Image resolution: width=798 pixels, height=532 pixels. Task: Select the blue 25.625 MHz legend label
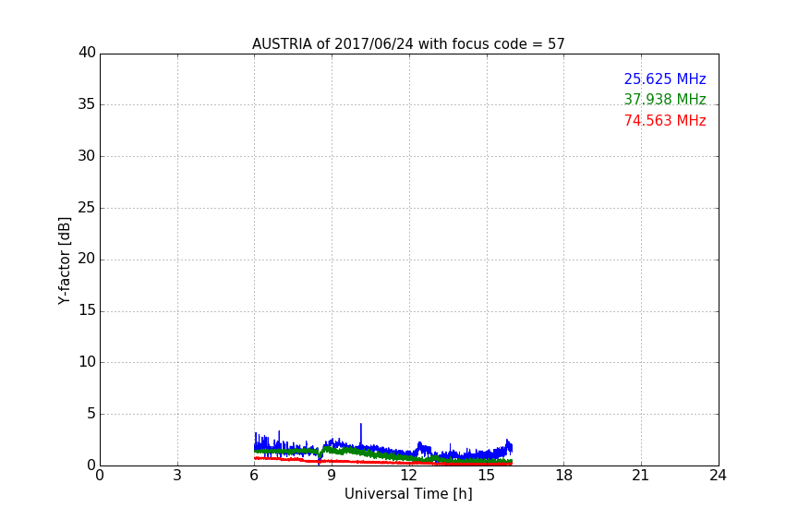tap(664, 79)
